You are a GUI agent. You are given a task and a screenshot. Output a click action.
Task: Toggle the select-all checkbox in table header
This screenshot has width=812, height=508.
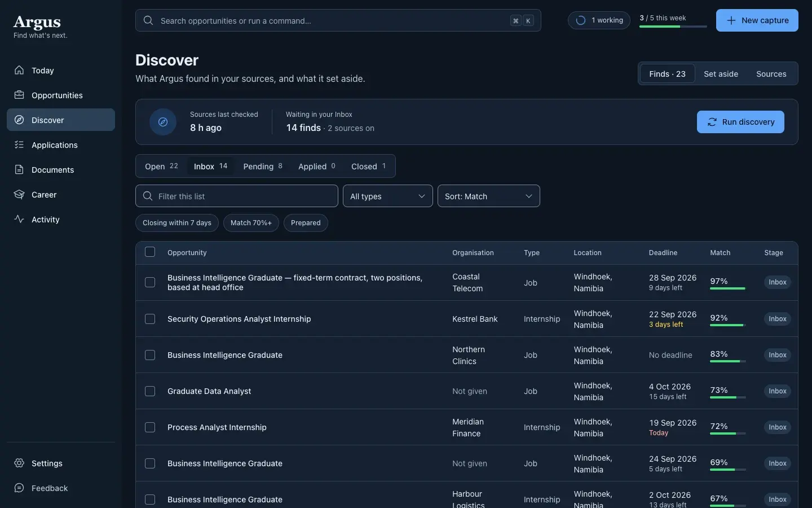150,252
